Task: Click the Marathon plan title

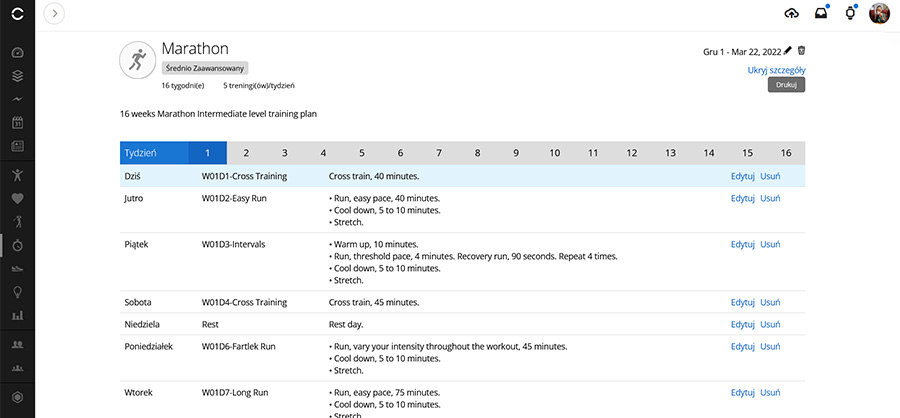Action: pos(195,48)
